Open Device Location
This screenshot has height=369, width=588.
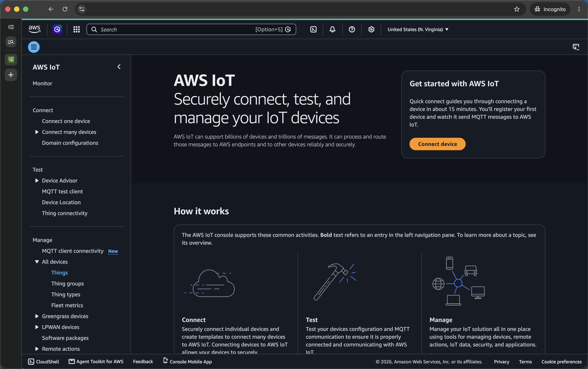(61, 202)
